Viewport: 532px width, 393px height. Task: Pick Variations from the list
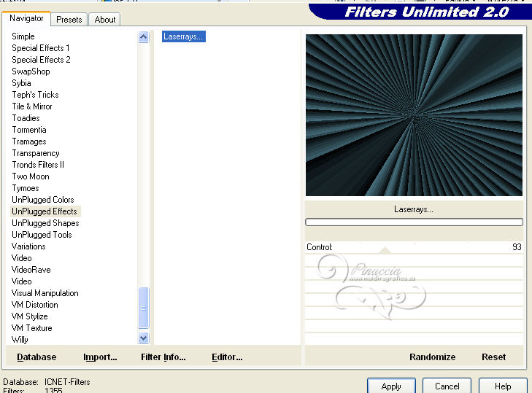28,246
